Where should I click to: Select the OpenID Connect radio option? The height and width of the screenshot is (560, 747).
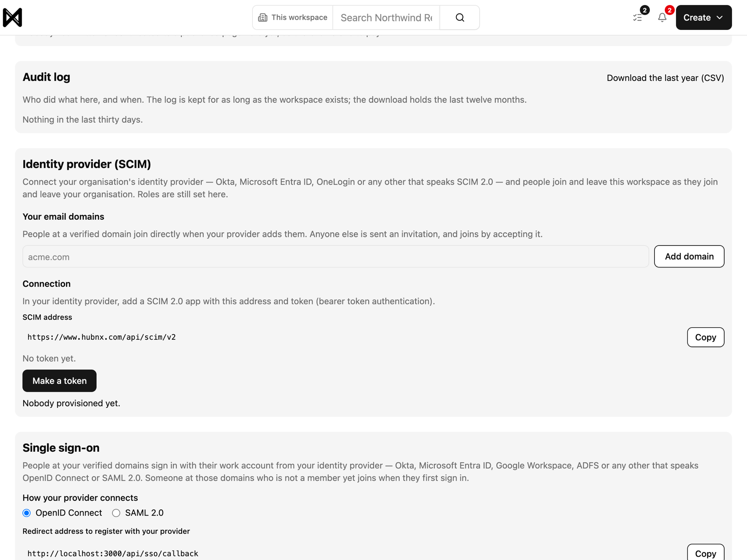(27, 513)
